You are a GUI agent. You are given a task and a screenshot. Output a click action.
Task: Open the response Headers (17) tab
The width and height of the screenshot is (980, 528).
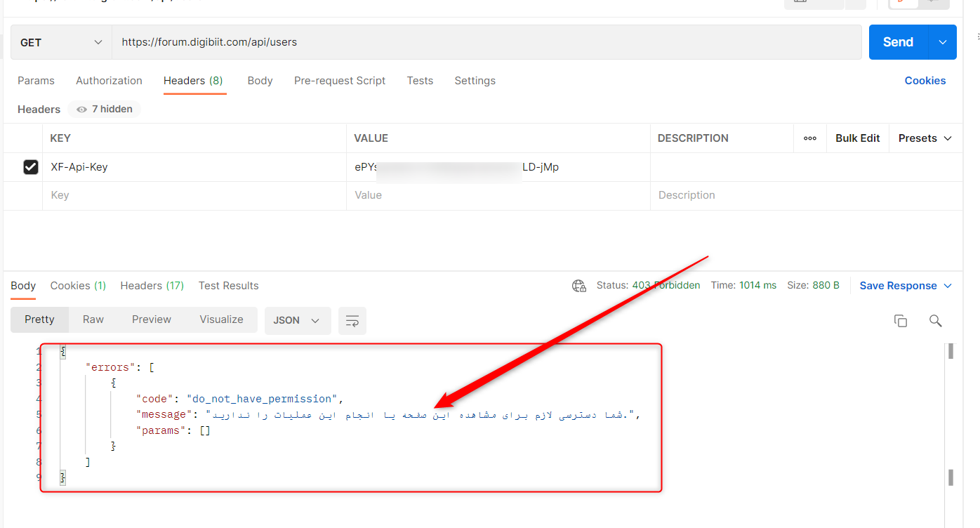pos(152,286)
